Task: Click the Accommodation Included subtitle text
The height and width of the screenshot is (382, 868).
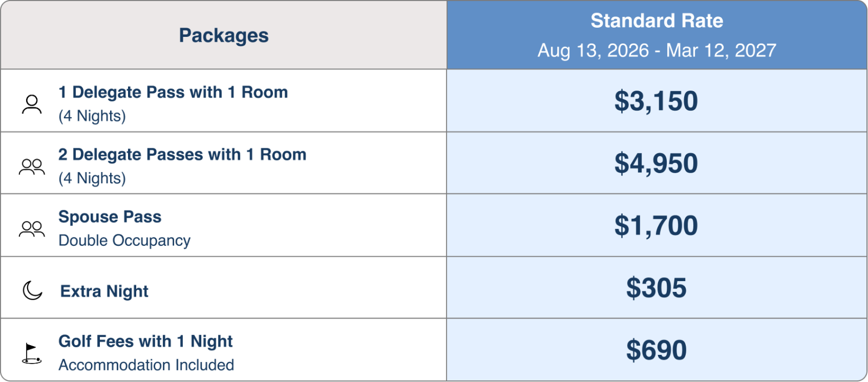Action: tap(146, 365)
